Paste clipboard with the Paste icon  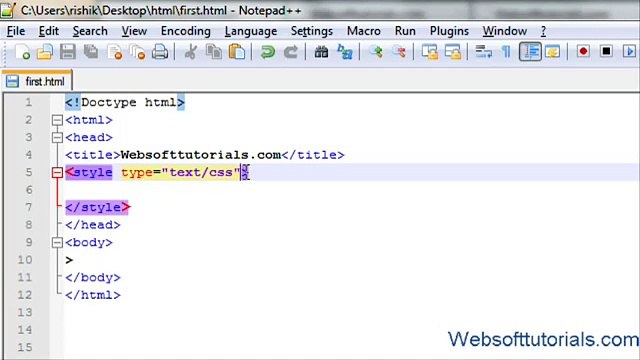pyautogui.click(x=237, y=52)
